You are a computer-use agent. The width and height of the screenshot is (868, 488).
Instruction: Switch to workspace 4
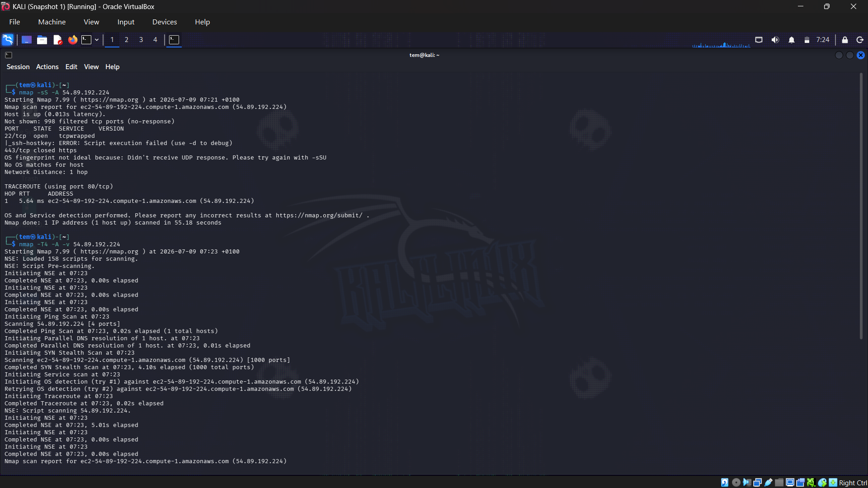click(x=155, y=40)
